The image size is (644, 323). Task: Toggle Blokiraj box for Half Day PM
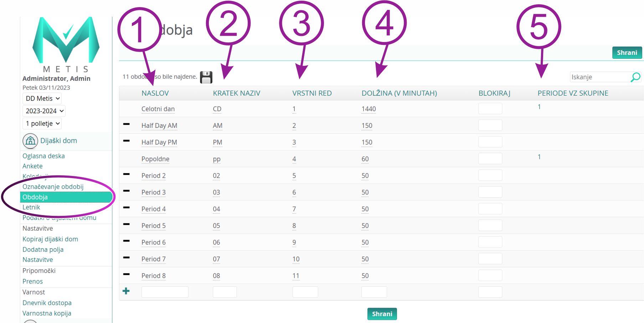click(x=490, y=142)
